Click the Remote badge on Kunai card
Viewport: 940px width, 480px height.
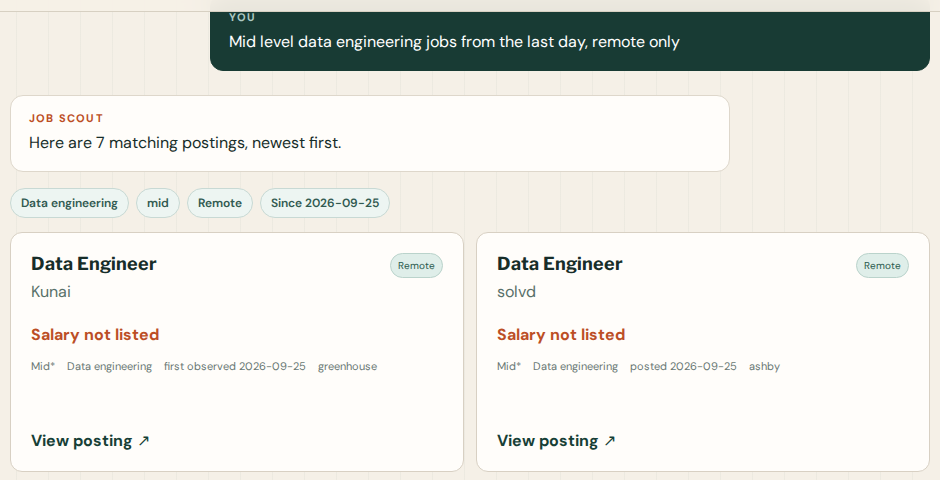coord(417,265)
